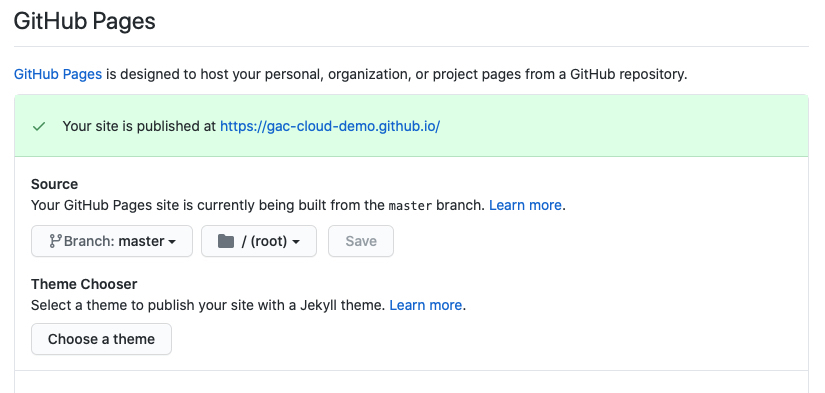Open the published site gac-cloud-demo.github.io link
Image resolution: width=825 pixels, height=393 pixels.
click(x=330, y=126)
